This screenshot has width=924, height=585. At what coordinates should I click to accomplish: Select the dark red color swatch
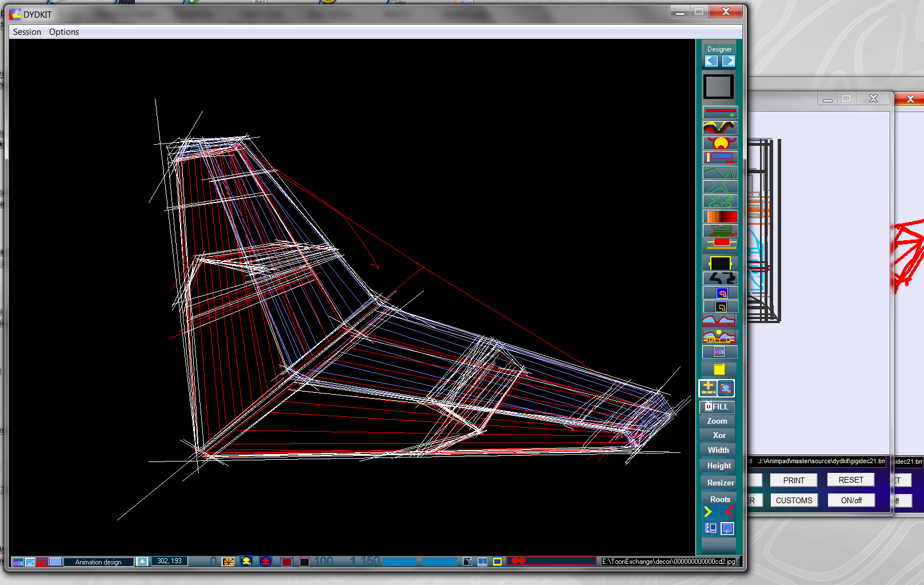tap(286, 562)
